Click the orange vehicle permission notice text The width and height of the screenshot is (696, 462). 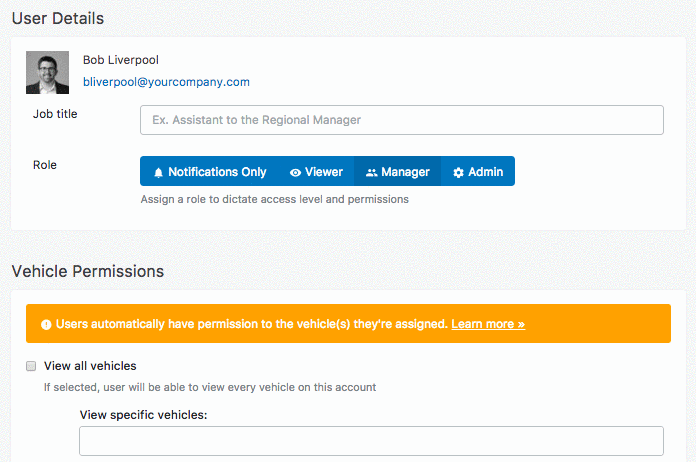[x=251, y=325]
